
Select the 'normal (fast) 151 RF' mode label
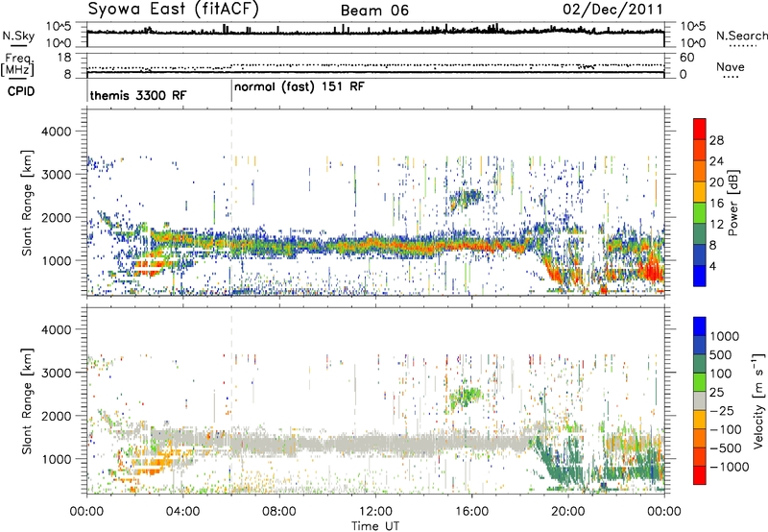click(300, 87)
